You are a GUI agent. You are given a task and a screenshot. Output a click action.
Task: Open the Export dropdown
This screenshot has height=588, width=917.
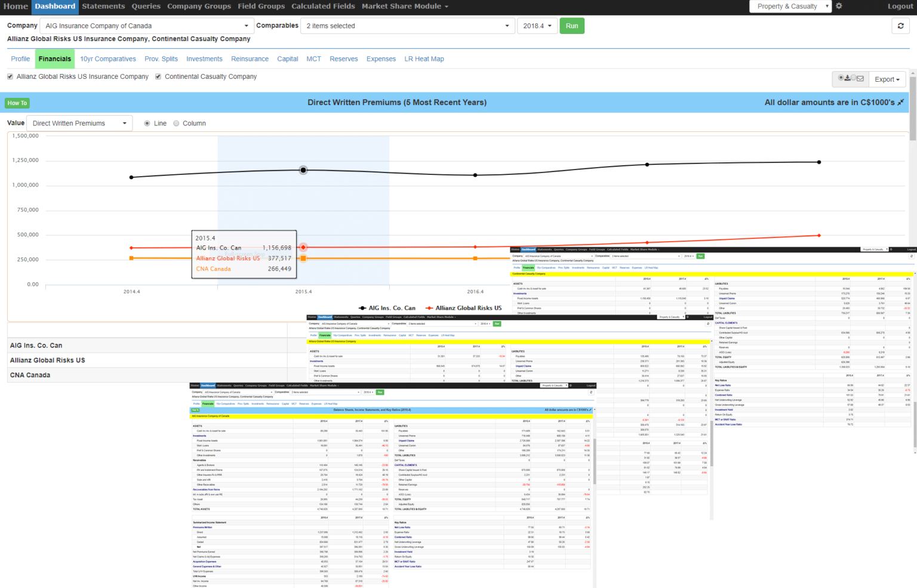(887, 79)
